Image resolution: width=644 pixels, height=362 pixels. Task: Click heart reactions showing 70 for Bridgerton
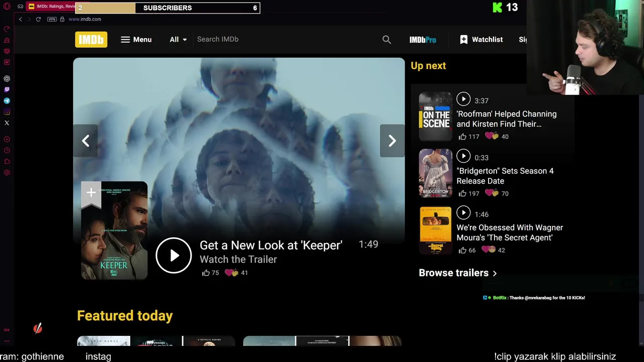[497, 193]
